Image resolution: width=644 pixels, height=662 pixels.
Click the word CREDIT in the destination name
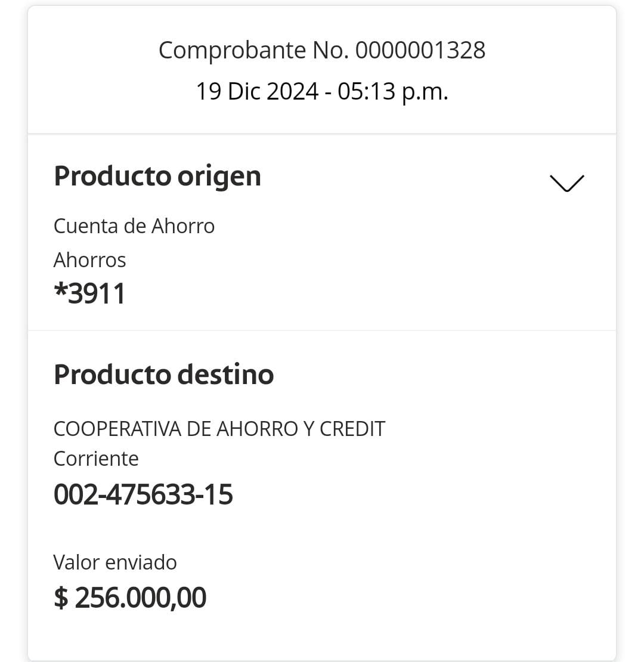(352, 429)
